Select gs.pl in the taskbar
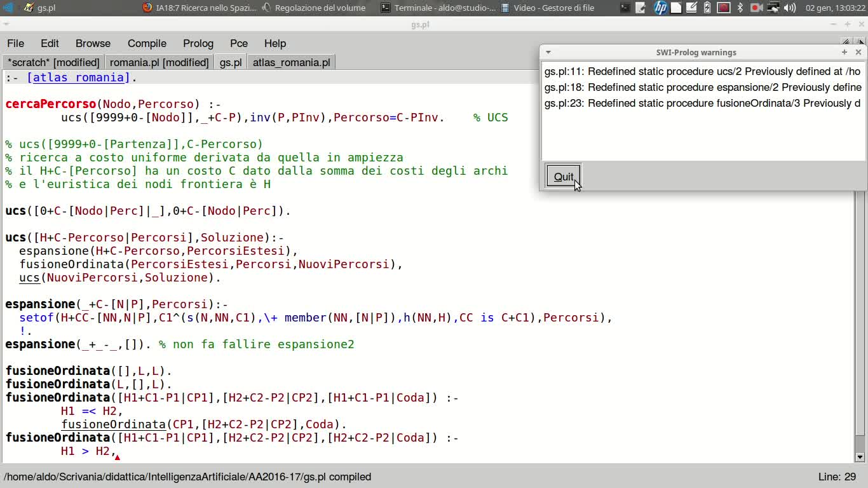Image resolution: width=868 pixels, height=488 pixels. click(x=39, y=8)
